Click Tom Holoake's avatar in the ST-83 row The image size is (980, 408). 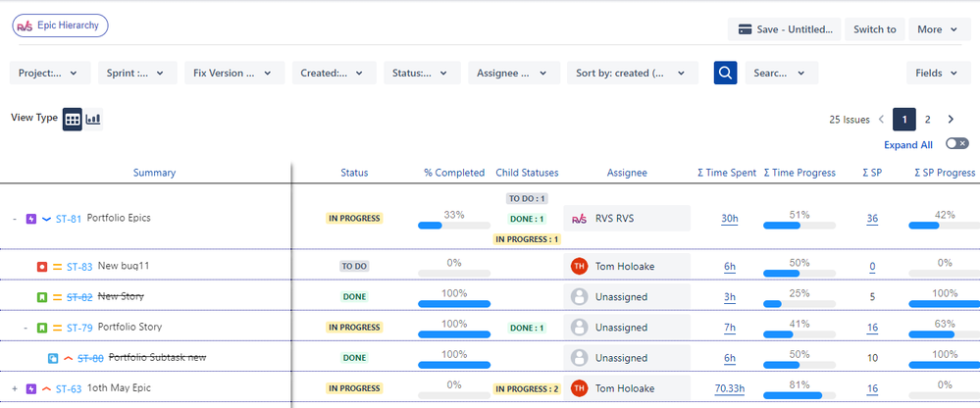580,266
